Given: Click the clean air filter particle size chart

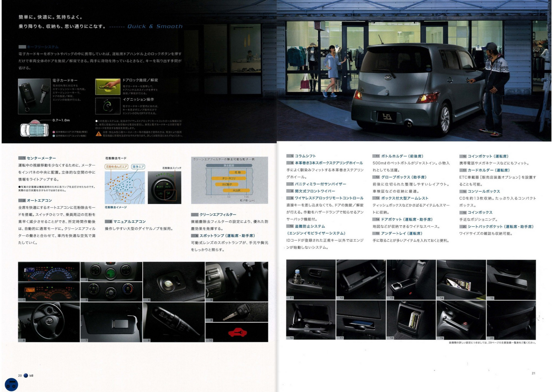Looking at the screenshot, I should tap(229, 181).
